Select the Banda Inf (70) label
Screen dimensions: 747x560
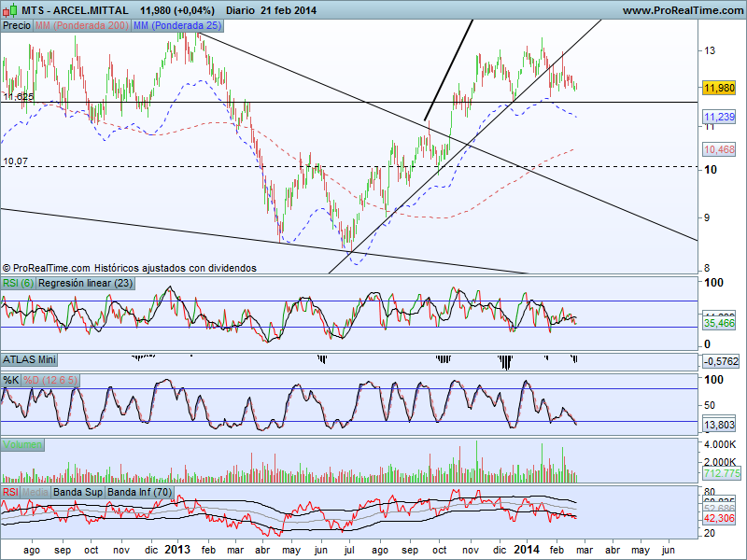(x=139, y=492)
